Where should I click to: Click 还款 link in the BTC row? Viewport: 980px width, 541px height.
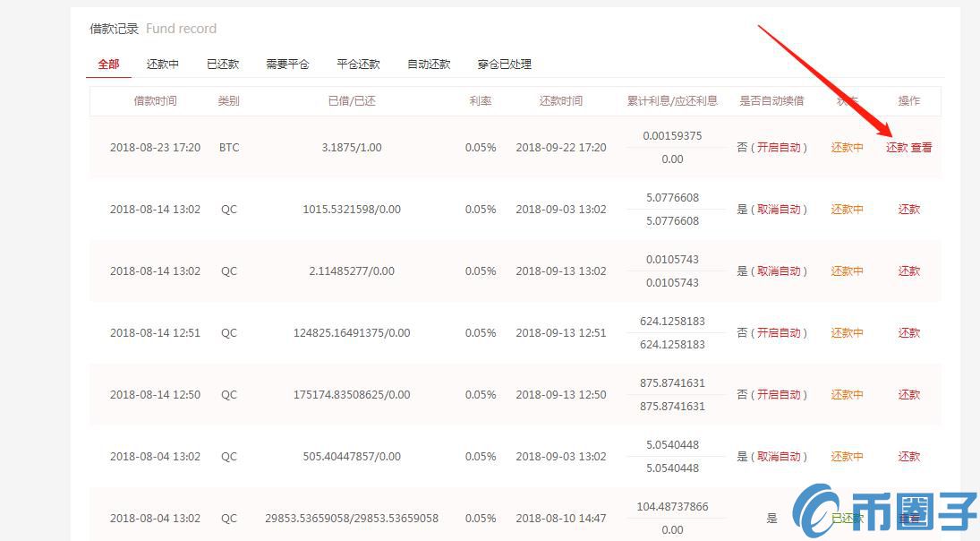pyautogui.click(x=896, y=148)
